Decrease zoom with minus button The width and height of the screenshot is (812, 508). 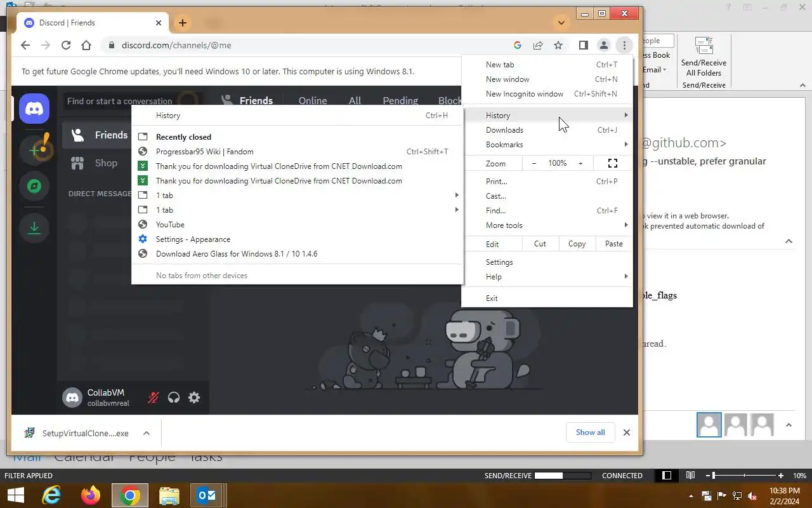(534, 163)
